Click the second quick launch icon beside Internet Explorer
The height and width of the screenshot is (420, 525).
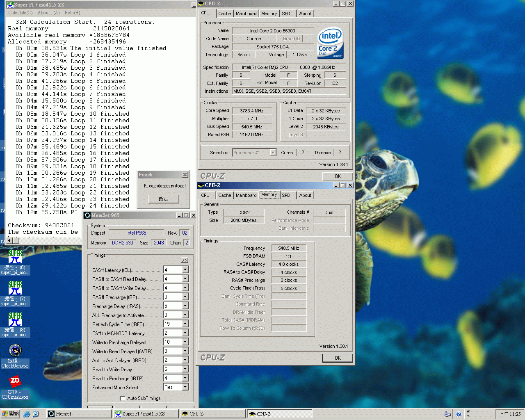(x=36, y=414)
